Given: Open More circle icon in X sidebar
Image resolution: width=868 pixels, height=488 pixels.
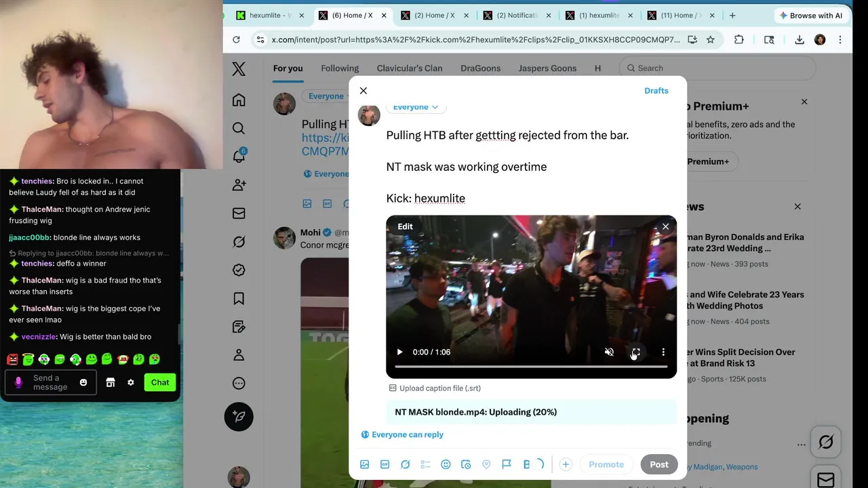Looking at the screenshot, I should [x=239, y=383].
